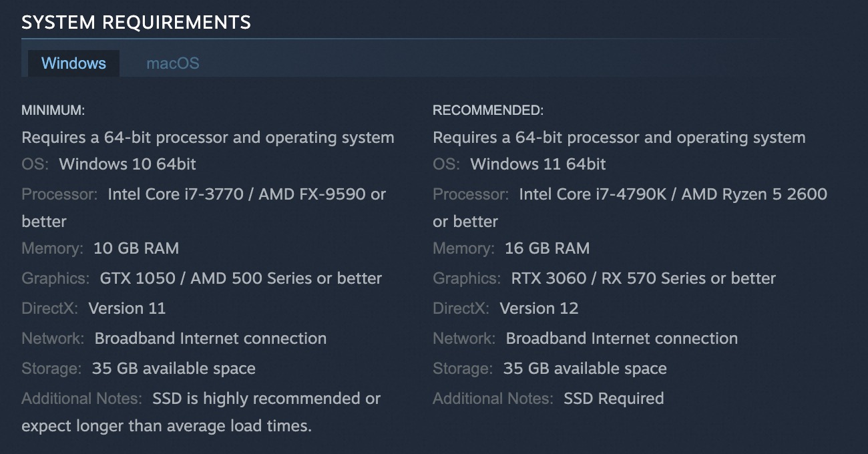Click the SSD Required note

(x=614, y=399)
